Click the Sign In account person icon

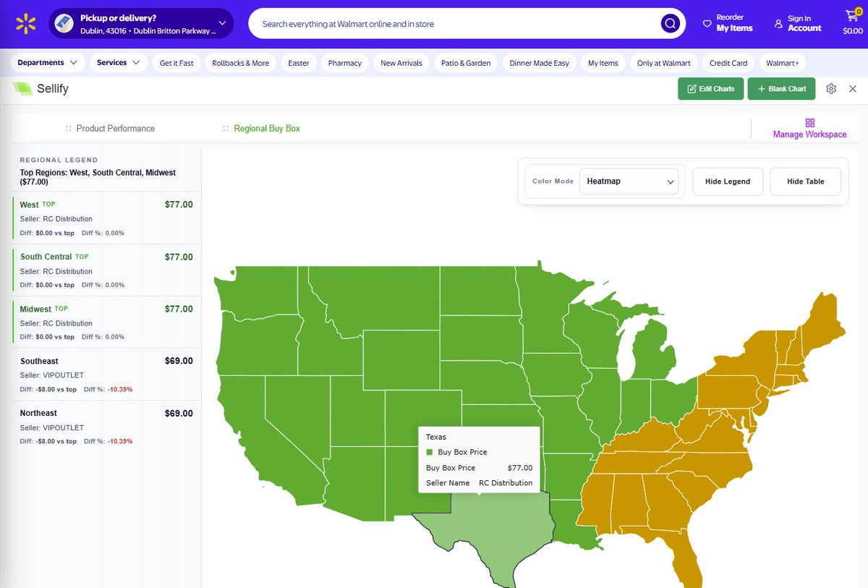[778, 24]
